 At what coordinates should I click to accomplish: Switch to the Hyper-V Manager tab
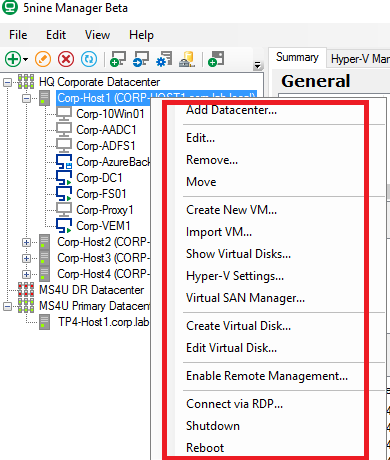[359, 59]
